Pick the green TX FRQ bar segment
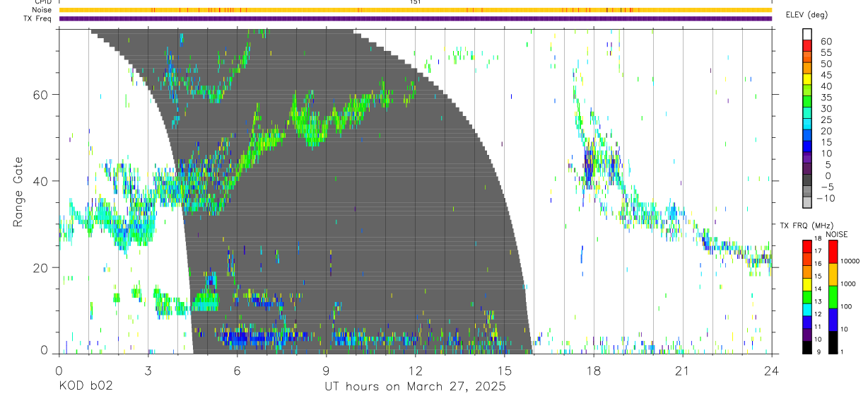The image size is (868, 401). click(x=807, y=296)
